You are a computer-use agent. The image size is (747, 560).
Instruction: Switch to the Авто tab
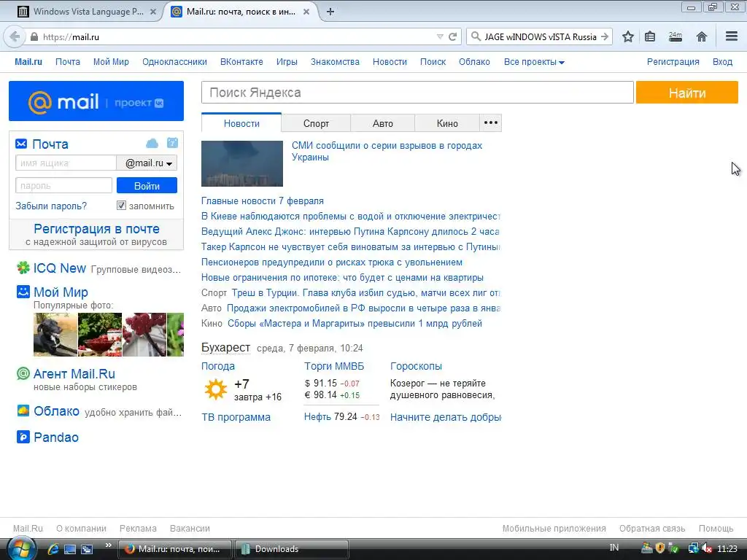[x=382, y=123]
